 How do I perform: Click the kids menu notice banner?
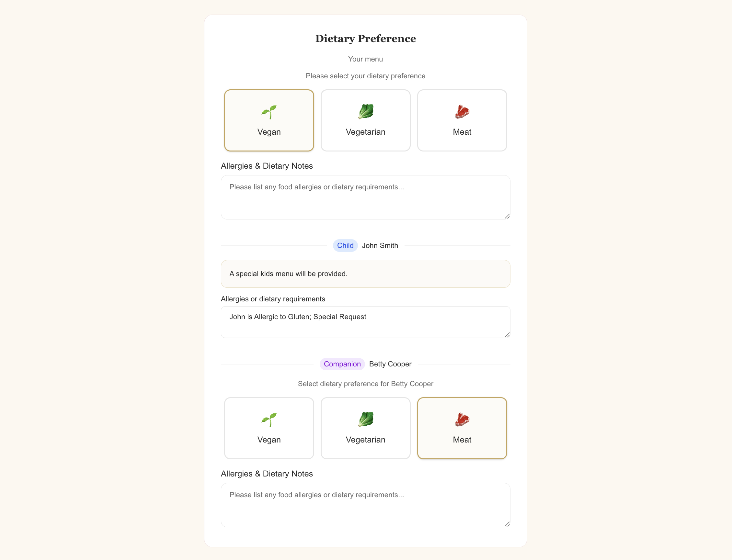tap(365, 274)
